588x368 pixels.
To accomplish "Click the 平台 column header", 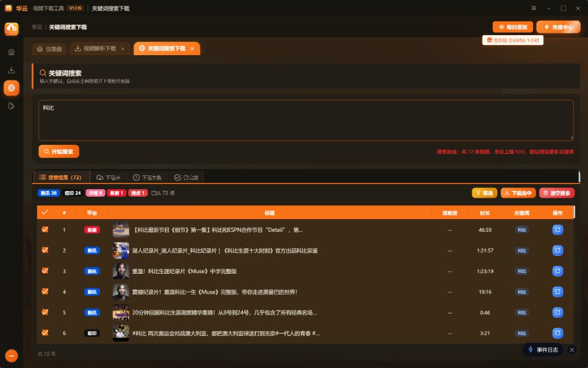I will click(92, 213).
